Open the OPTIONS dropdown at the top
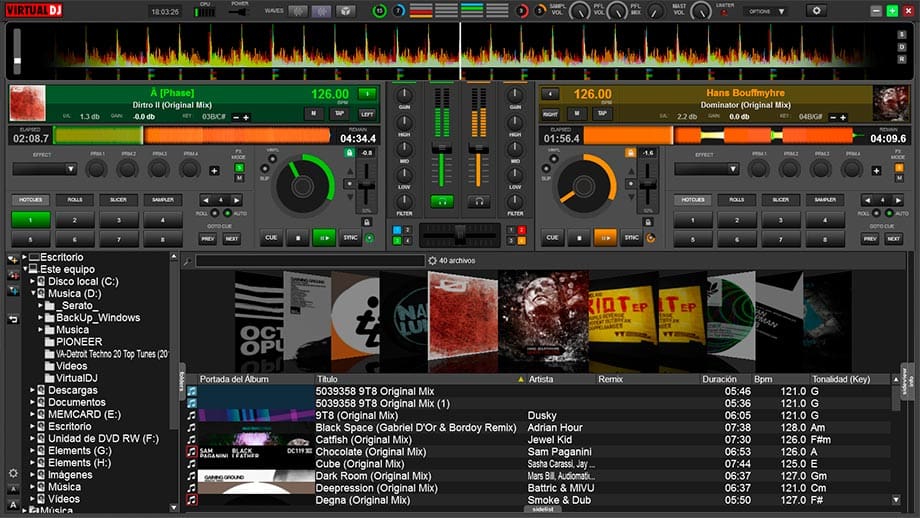The height and width of the screenshot is (518, 920). 766,11
